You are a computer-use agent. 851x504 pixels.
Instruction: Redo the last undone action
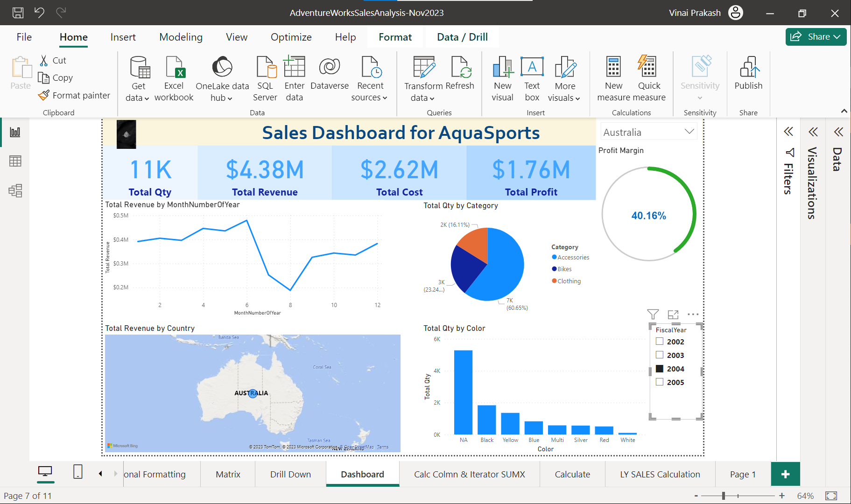(x=61, y=13)
